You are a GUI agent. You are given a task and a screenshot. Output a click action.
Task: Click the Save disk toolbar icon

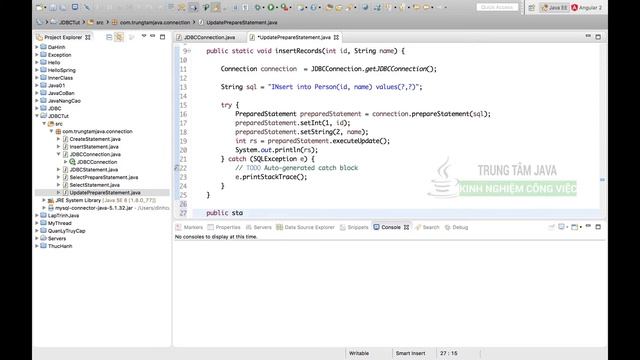click(53, 7)
